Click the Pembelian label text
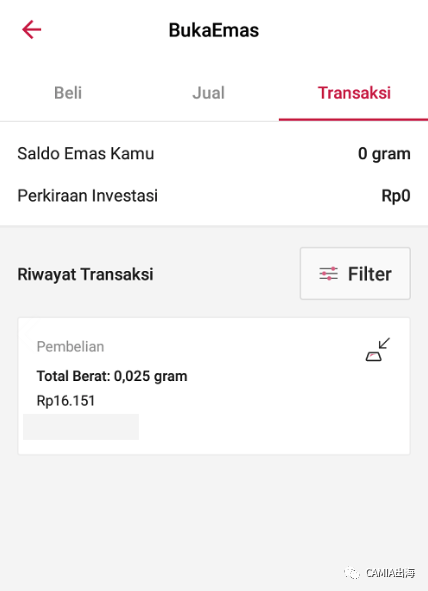 pos(70,346)
